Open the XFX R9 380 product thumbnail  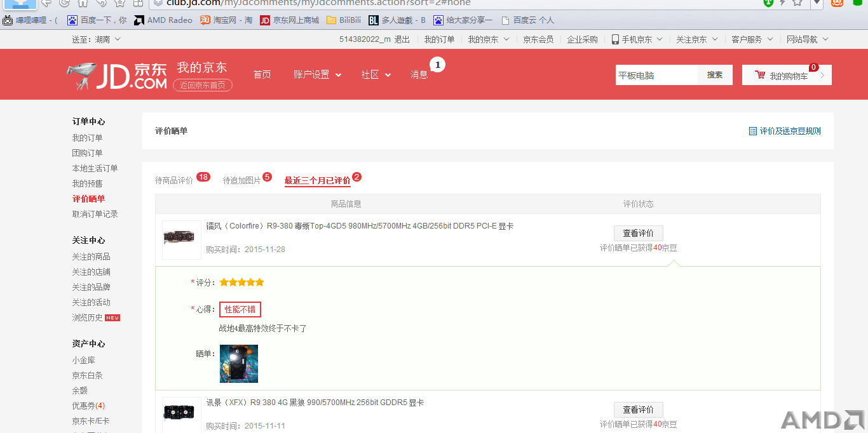pyautogui.click(x=182, y=415)
